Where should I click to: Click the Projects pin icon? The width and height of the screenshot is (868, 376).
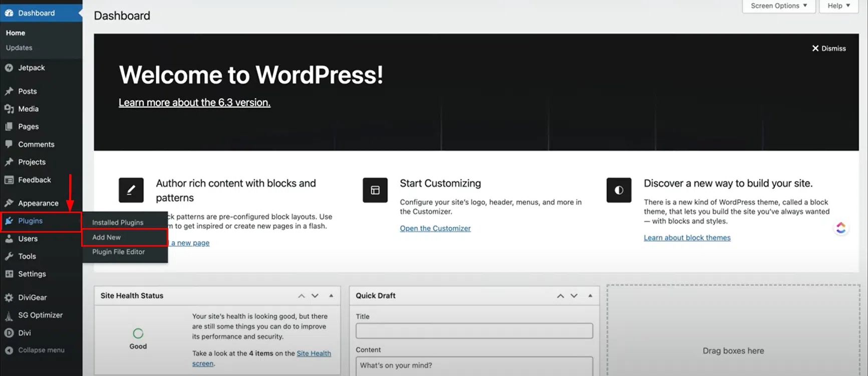[x=9, y=162]
